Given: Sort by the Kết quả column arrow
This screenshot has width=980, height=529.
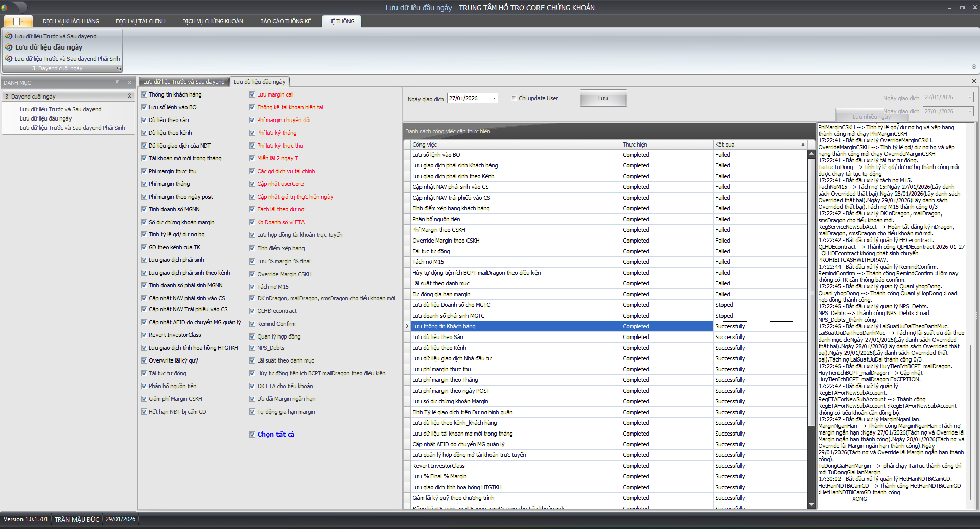Looking at the screenshot, I should click(803, 145).
